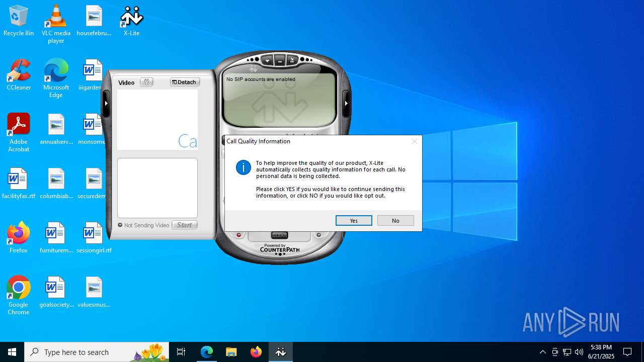Open the Windows Start menu
This screenshot has width=644, height=362.
tap(12, 352)
